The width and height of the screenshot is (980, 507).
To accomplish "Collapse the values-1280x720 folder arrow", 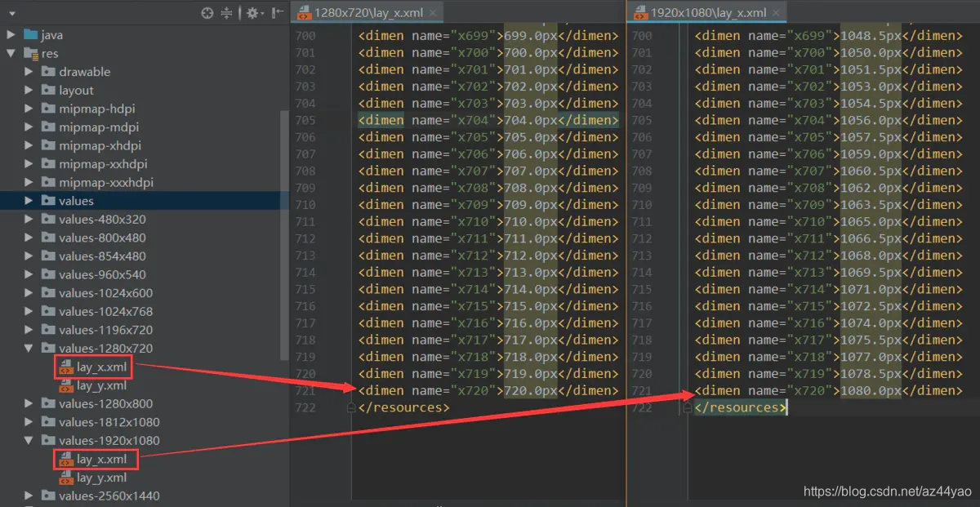I will (29, 349).
